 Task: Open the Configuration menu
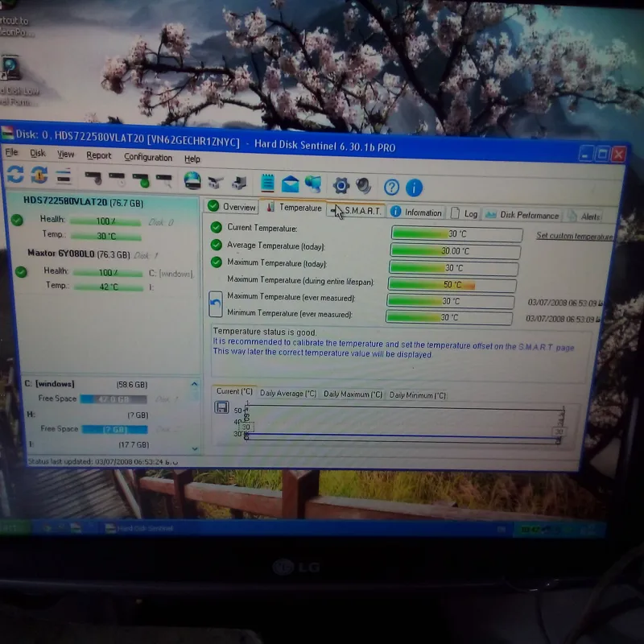coord(148,157)
